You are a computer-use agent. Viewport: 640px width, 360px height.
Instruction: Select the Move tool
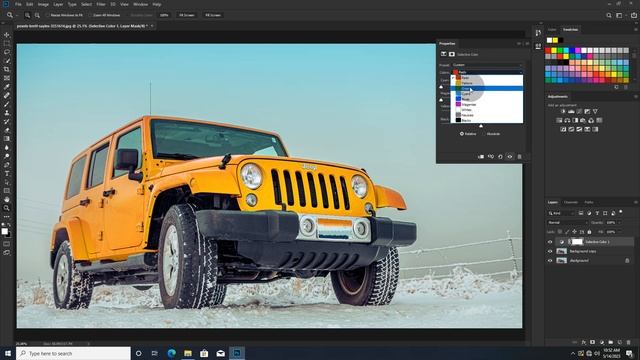[7, 35]
